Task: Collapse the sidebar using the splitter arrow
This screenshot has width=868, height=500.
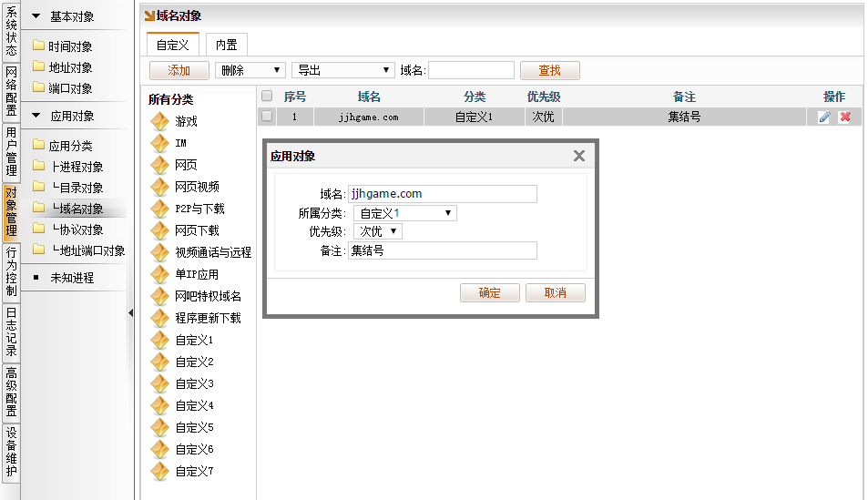Action: 130,313
